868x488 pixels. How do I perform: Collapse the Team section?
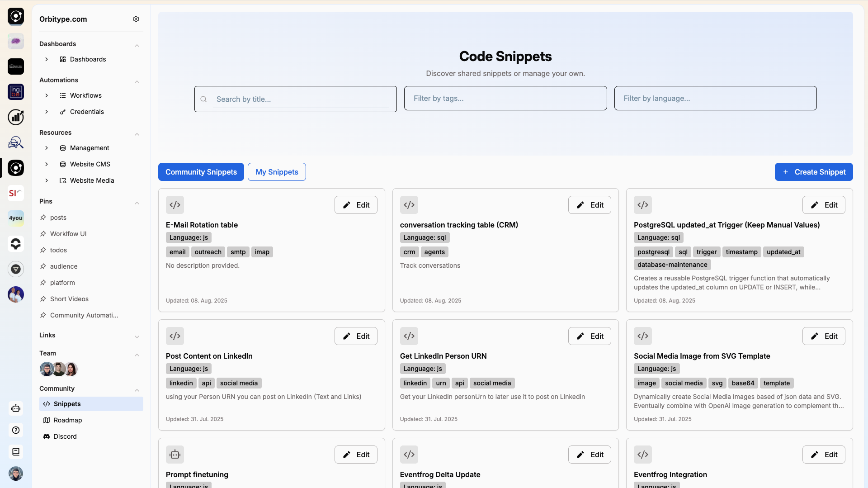pos(137,355)
